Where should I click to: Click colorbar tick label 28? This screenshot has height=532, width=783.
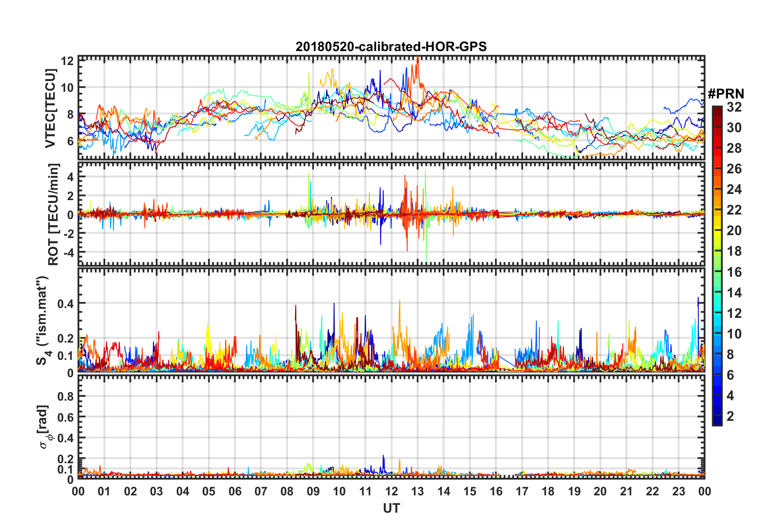pos(734,148)
